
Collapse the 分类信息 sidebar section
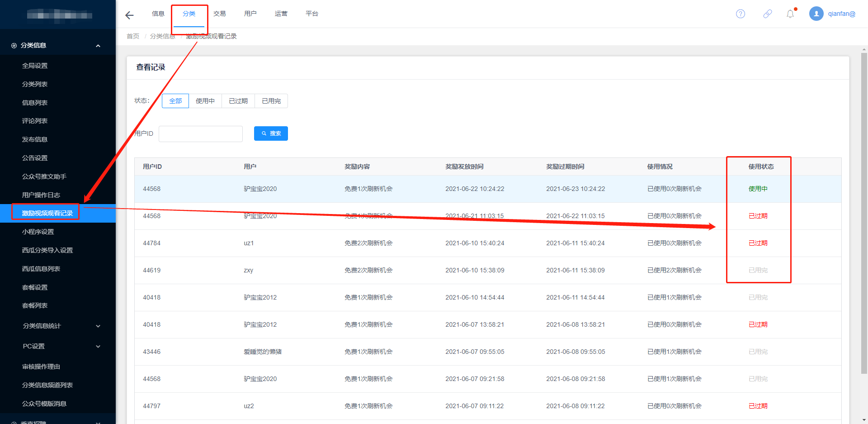pyautogui.click(x=98, y=46)
